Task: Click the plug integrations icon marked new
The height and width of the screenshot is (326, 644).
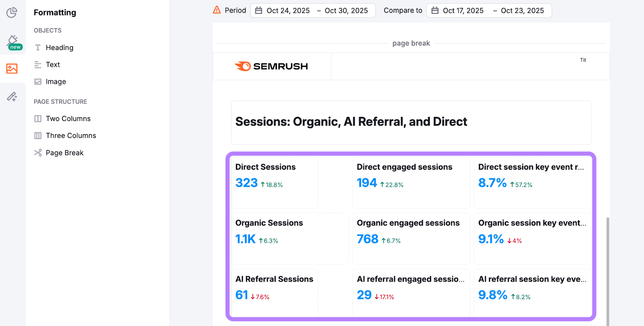Action: 12,42
